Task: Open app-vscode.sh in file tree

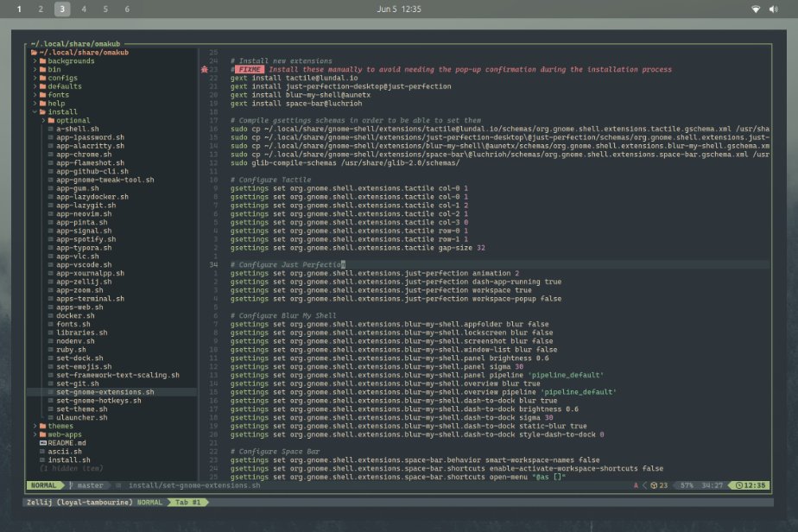Action: [x=84, y=265]
